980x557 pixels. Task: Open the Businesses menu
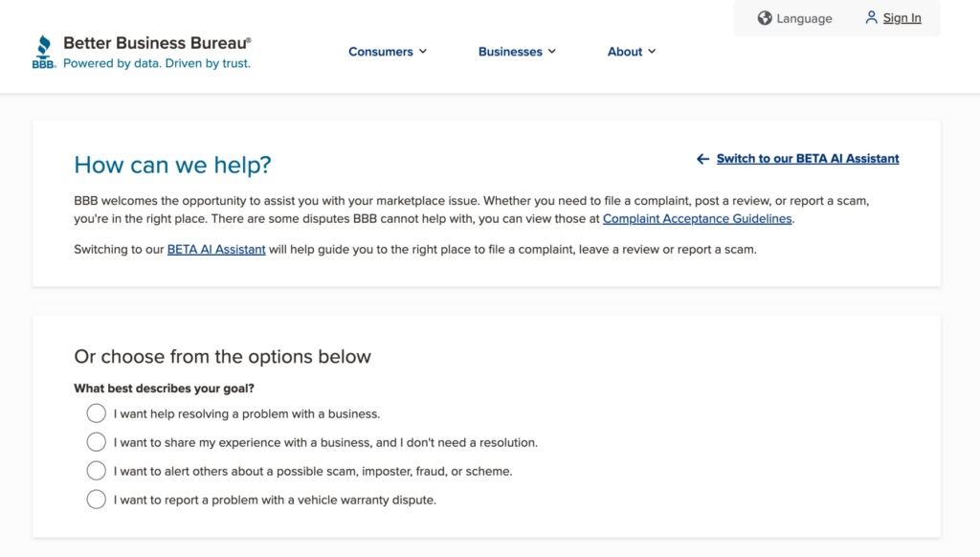(510, 52)
